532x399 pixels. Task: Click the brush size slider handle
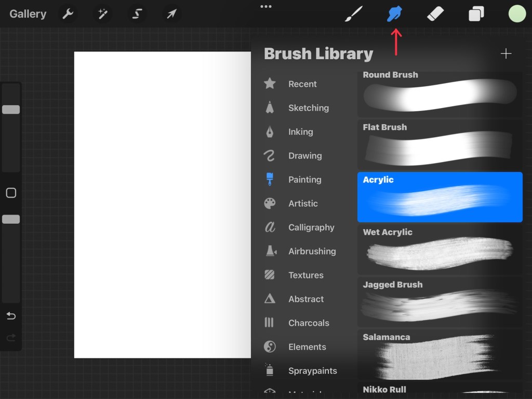click(11, 110)
